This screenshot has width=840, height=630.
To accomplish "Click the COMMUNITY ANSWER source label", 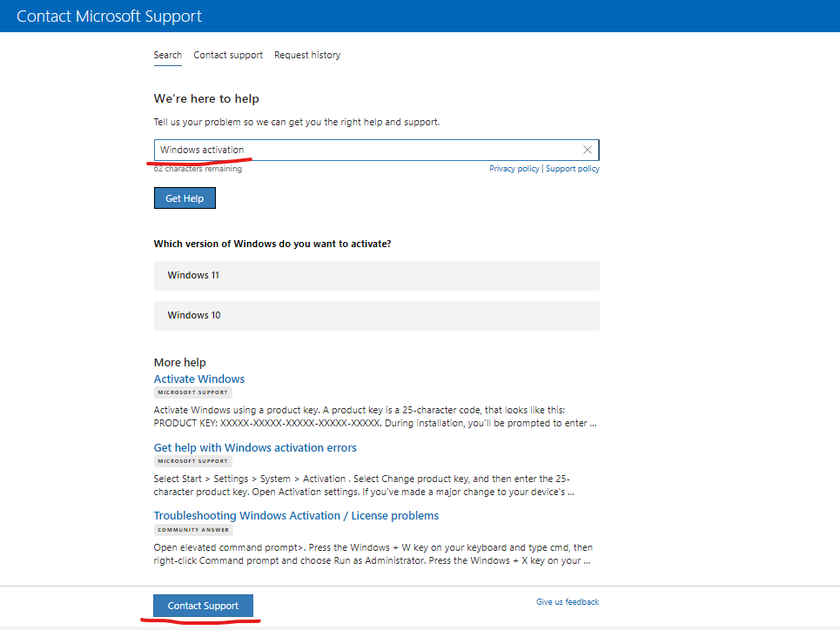I will pyautogui.click(x=192, y=529).
